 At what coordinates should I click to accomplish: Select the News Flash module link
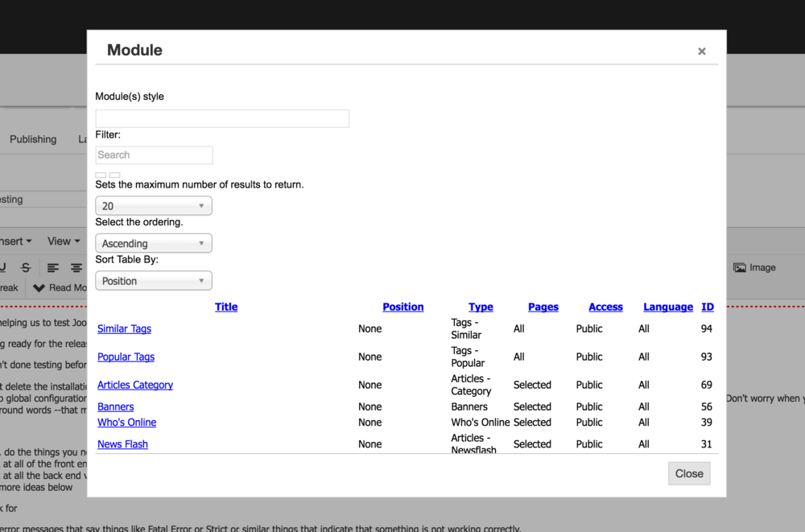[122, 444]
